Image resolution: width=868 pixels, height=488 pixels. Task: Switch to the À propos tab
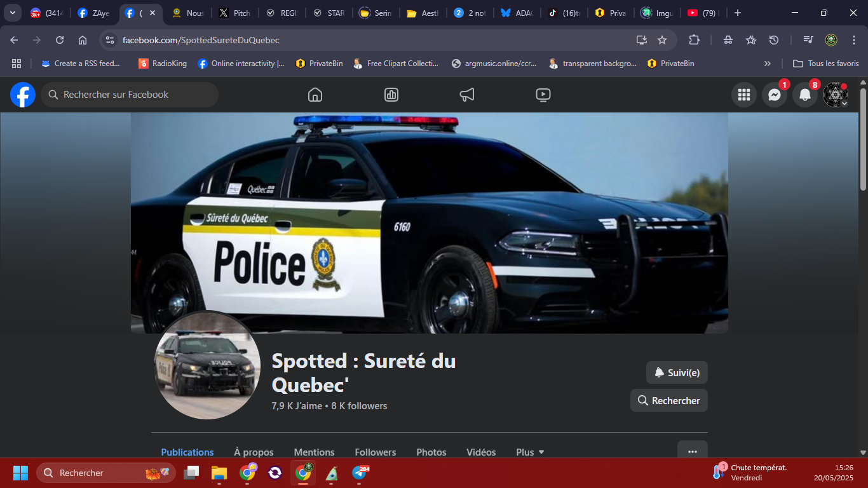tap(254, 452)
